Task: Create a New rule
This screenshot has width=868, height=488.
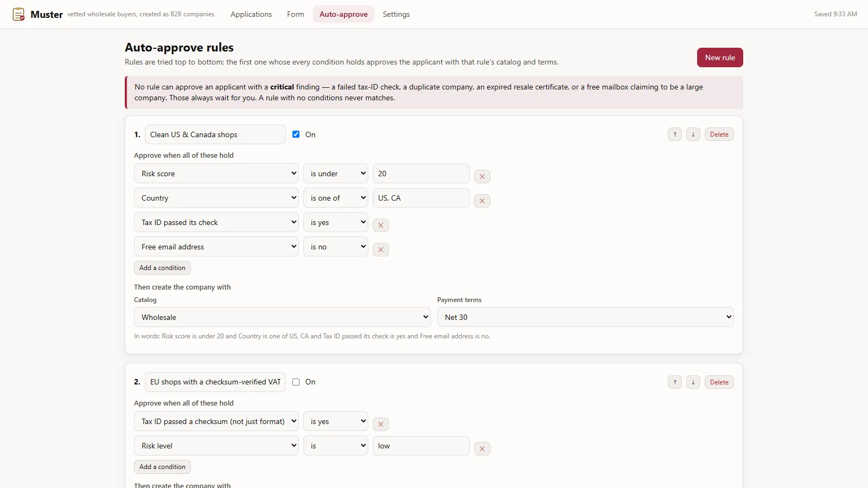Action: pyautogui.click(x=720, y=57)
